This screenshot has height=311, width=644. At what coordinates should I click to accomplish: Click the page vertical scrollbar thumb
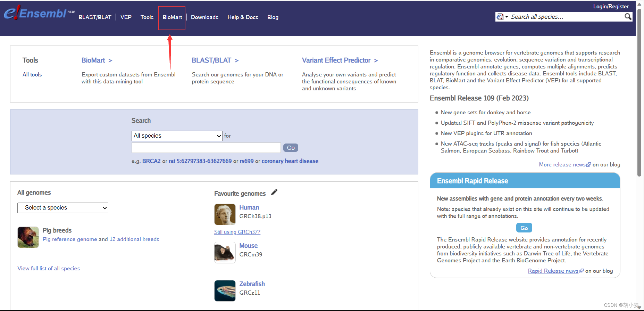pyautogui.click(x=639, y=92)
